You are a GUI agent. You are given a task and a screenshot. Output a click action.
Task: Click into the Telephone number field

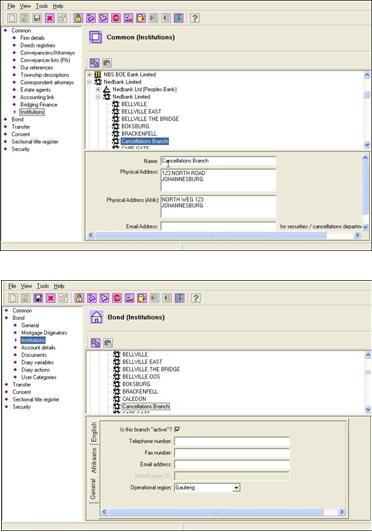click(x=232, y=441)
